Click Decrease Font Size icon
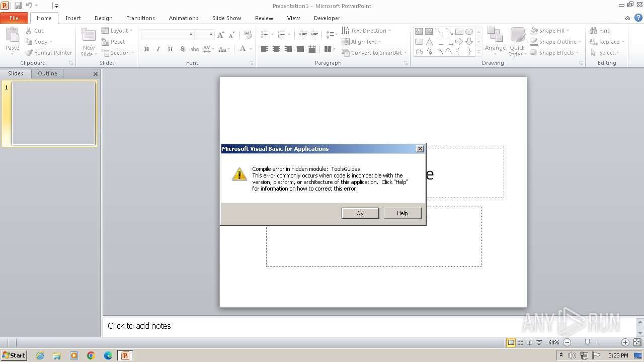The width and height of the screenshot is (644, 362). 231,35
